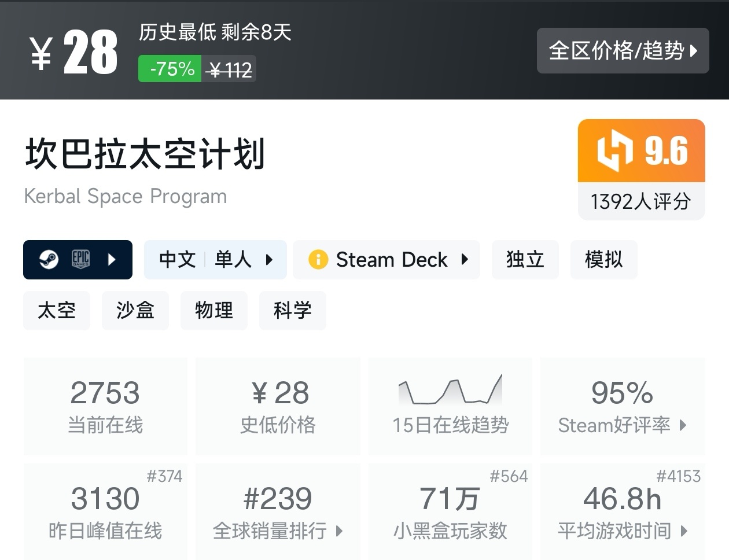Screen dimensions: 729x560
Task: Open the Steam好评率 95% details
Action: coord(623,406)
